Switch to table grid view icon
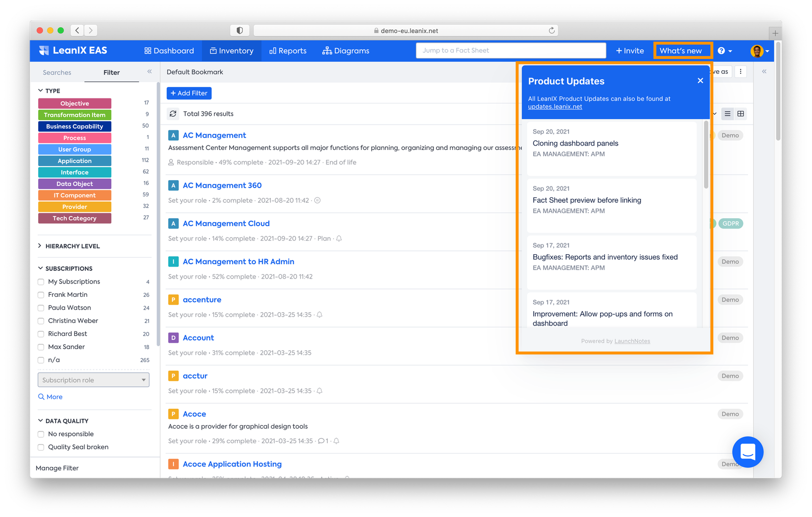Viewport: 812px width, 517px height. point(741,114)
